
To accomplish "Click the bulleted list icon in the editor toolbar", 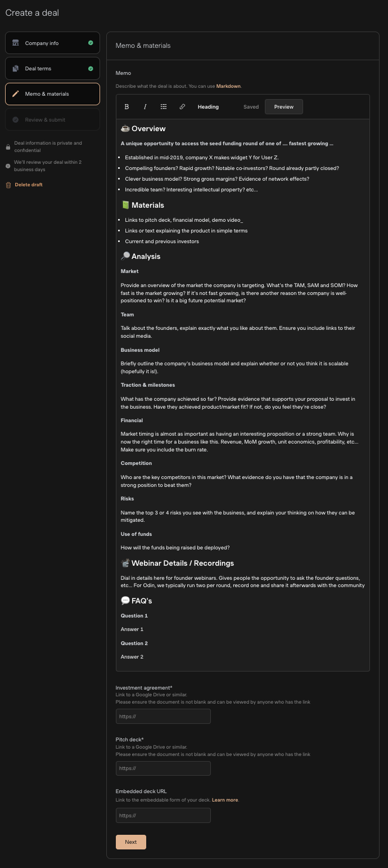I will coord(164,106).
